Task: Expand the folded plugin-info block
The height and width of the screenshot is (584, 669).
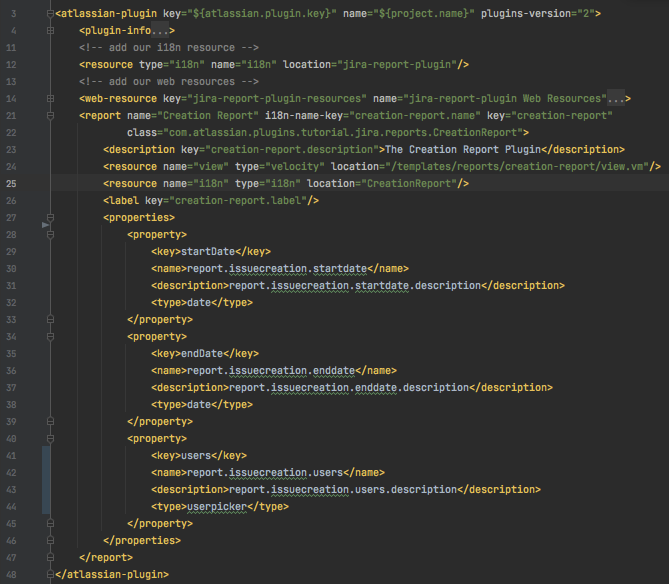Action: point(50,31)
